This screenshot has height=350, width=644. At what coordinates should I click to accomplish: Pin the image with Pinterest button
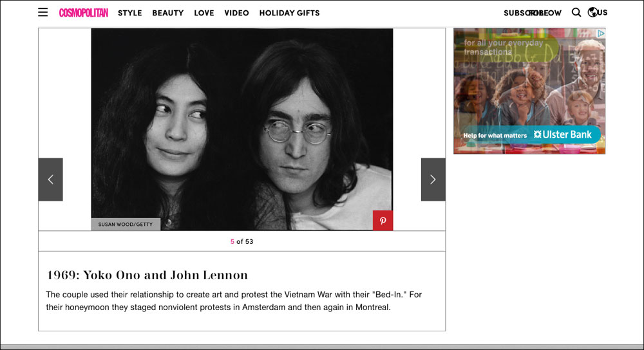383,221
